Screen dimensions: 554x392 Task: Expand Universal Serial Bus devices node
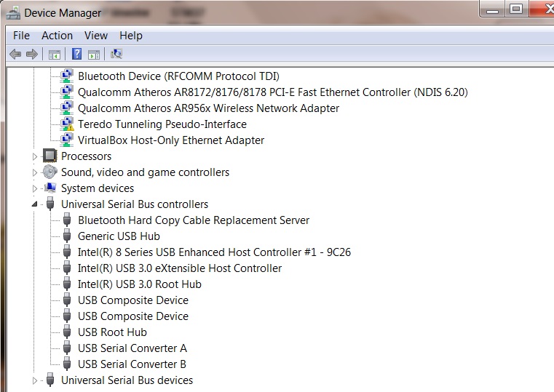point(35,380)
